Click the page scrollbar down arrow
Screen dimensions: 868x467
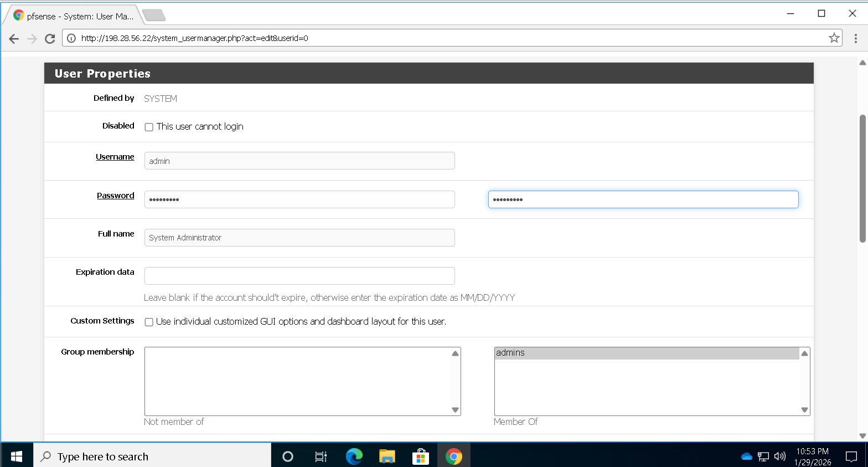(862, 435)
